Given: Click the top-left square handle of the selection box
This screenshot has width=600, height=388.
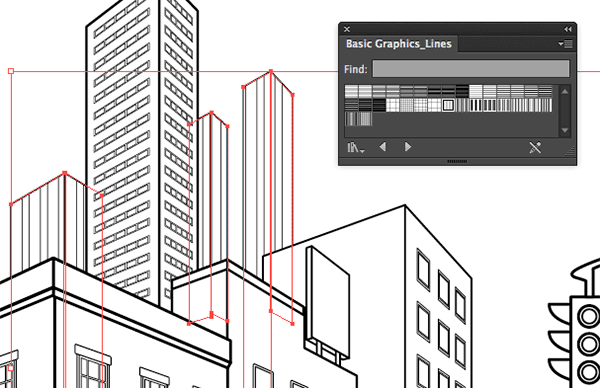Looking at the screenshot, I should point(11,71).
